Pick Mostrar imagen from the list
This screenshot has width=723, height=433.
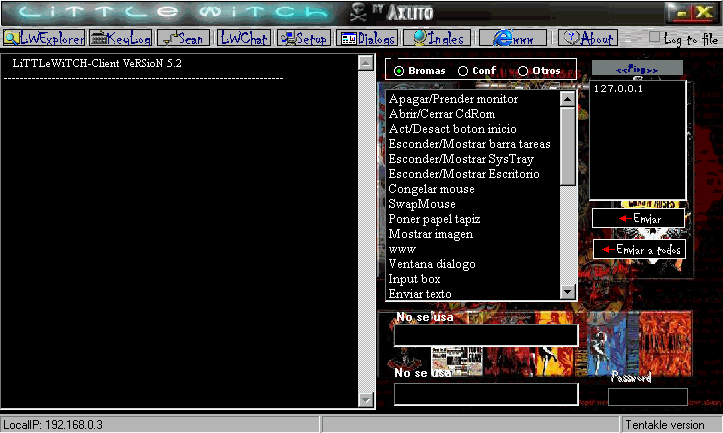430,234
